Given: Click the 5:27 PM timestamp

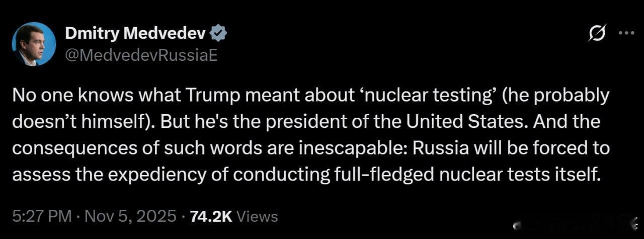Looking at the screenshot, I should click(x=42, y=216).
